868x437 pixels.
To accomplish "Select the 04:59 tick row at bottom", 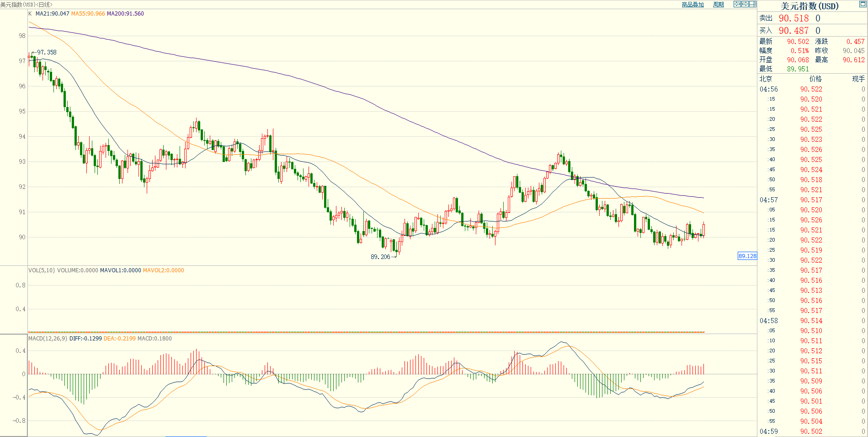I will pos(811,432).
